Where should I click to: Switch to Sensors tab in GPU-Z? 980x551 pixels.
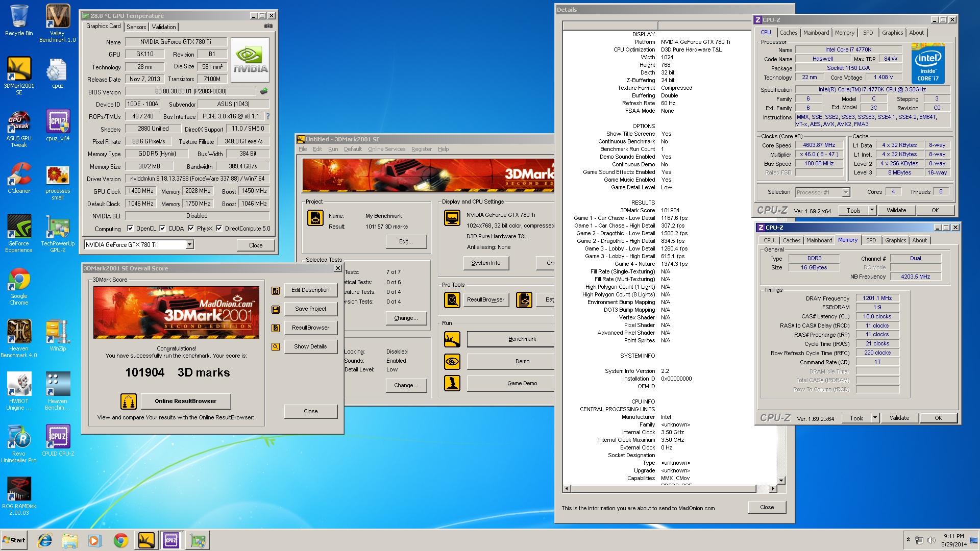click(x=136, y=27)
